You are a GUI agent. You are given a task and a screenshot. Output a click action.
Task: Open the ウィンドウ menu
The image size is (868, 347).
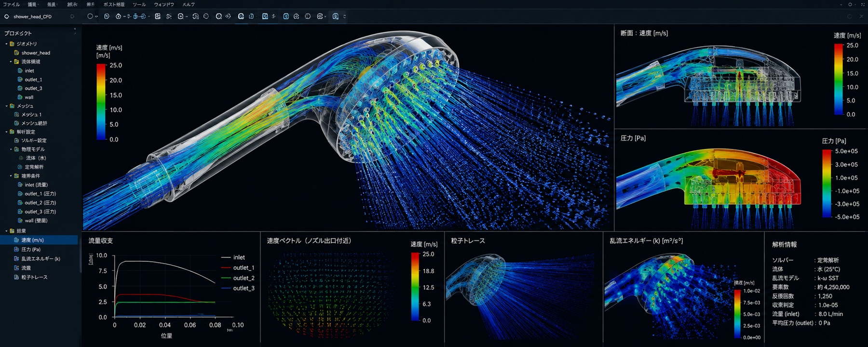(x=164, y=4)
